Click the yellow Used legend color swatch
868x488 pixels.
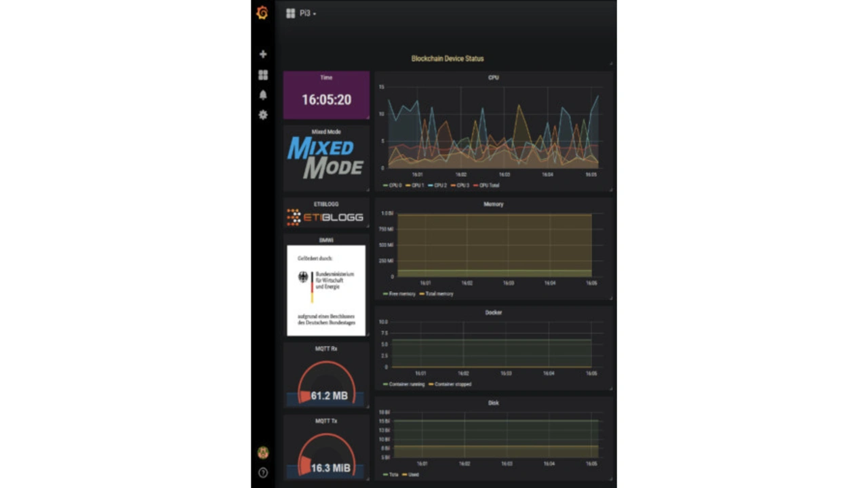[405, 474]
